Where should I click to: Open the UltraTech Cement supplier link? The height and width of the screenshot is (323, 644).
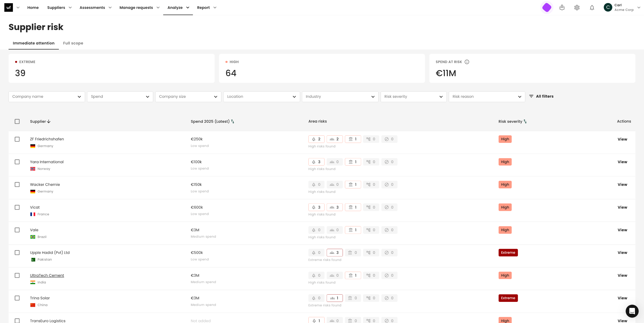pyautogui.click(x=47, y=275)
